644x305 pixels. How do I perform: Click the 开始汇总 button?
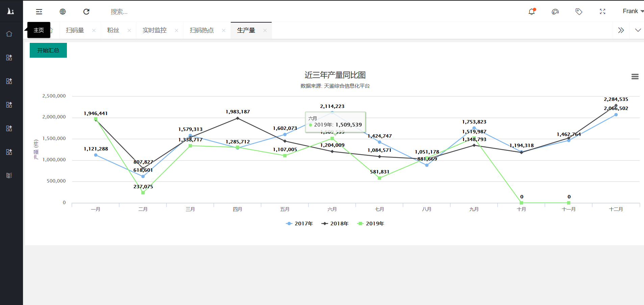48,50
